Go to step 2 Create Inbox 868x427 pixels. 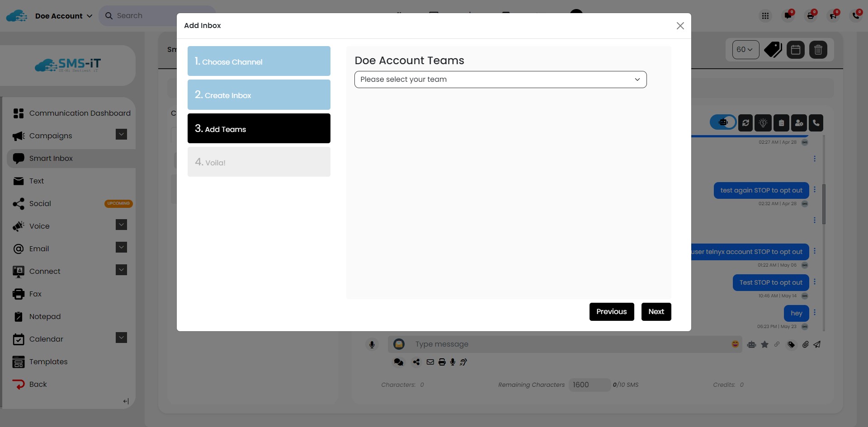click(259, 94)
